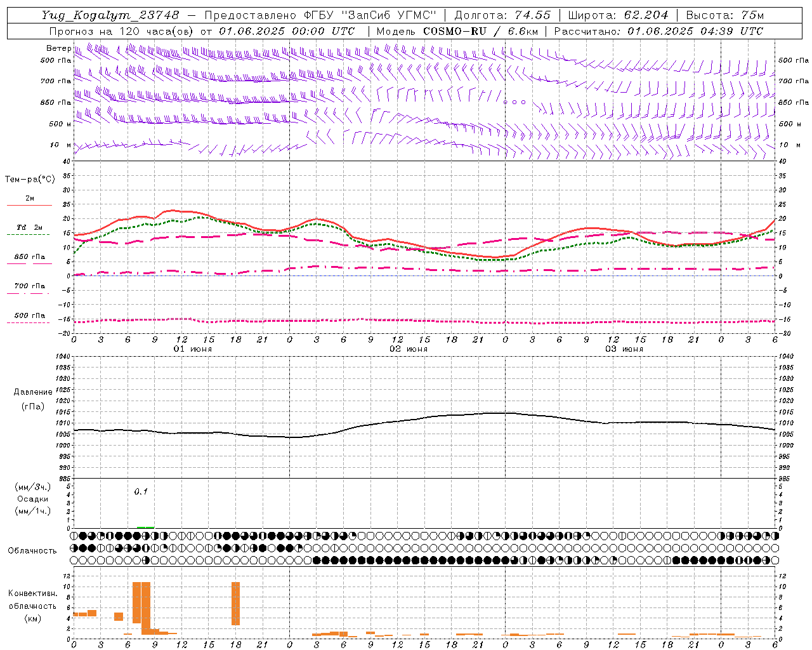
Task: Click the Ветер label in the left wind legend
Action: tap(58, 48)
